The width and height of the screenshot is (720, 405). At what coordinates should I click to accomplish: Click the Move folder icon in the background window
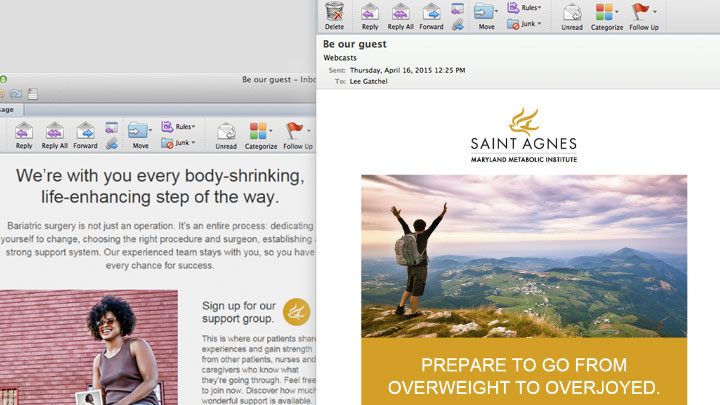138,132
